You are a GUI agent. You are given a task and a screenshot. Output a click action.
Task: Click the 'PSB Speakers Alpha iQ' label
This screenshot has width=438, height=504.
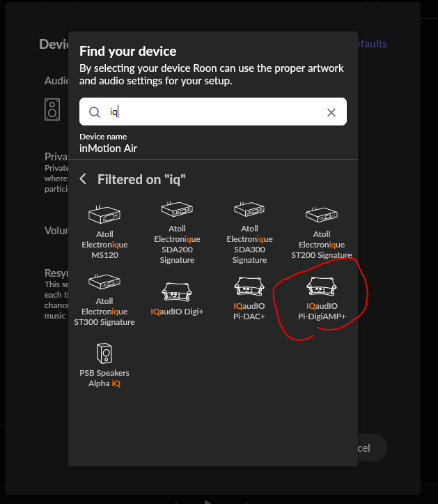[x=104, y=379]
